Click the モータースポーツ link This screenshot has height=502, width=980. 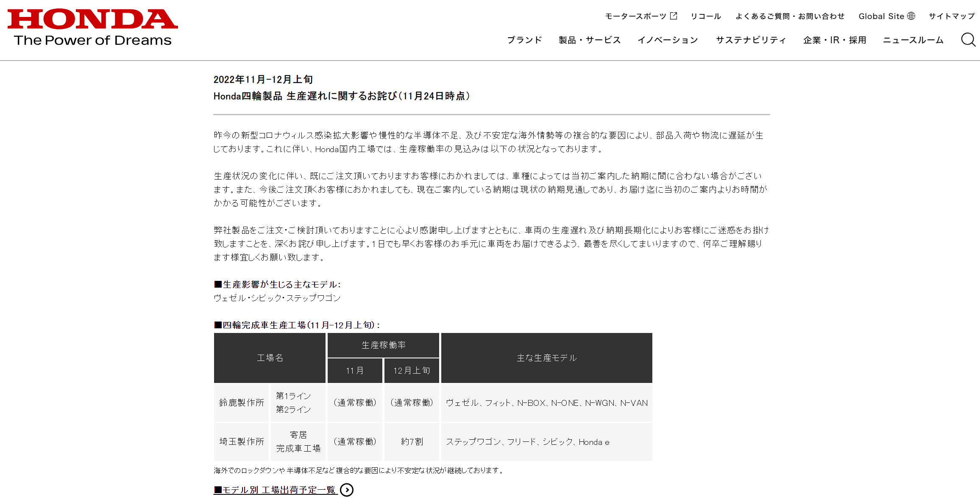click(x=635, y=16)
